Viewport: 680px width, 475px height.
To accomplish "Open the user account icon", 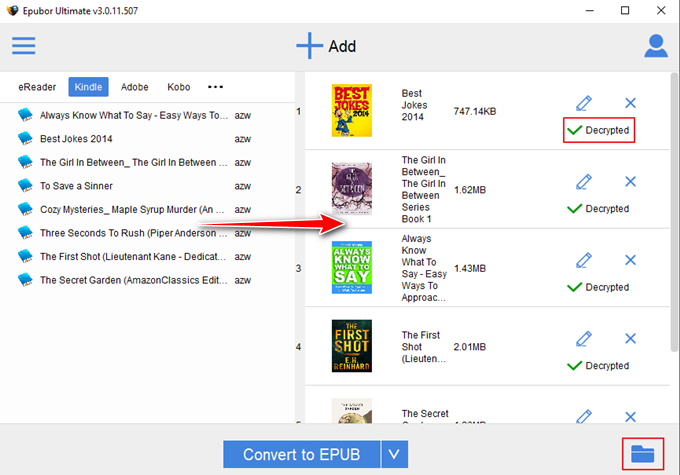I will pos(655,46).
